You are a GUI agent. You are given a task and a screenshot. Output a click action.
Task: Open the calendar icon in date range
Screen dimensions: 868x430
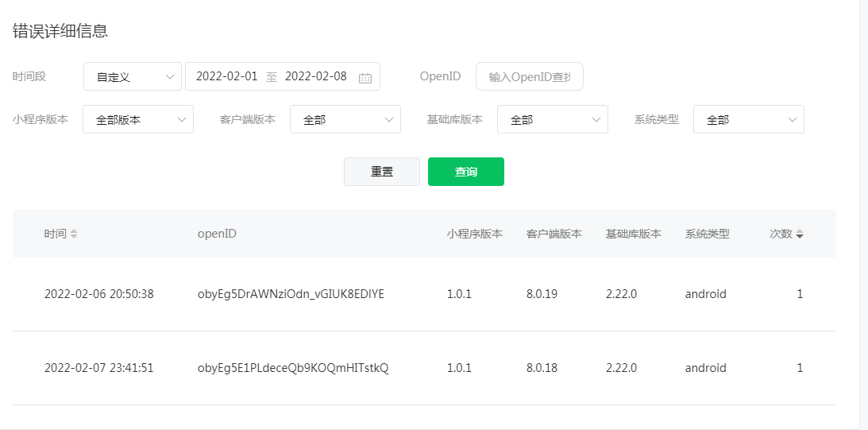coord(365,78)
